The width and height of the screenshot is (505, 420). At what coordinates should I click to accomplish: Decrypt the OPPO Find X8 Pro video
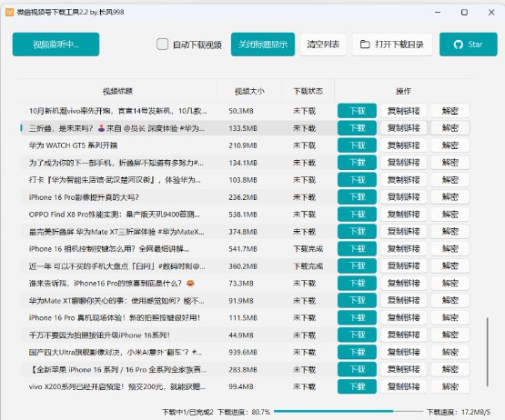click(449, 215)
